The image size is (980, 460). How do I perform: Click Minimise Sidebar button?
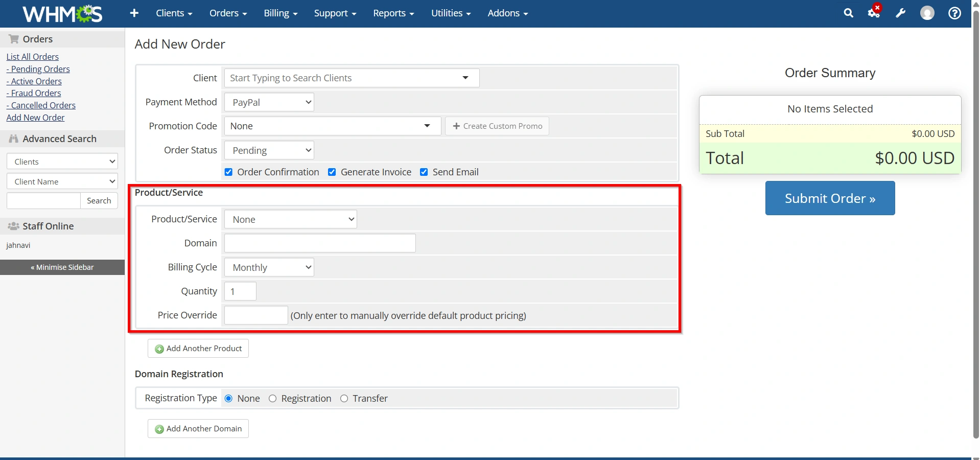[x=62, y=267]
